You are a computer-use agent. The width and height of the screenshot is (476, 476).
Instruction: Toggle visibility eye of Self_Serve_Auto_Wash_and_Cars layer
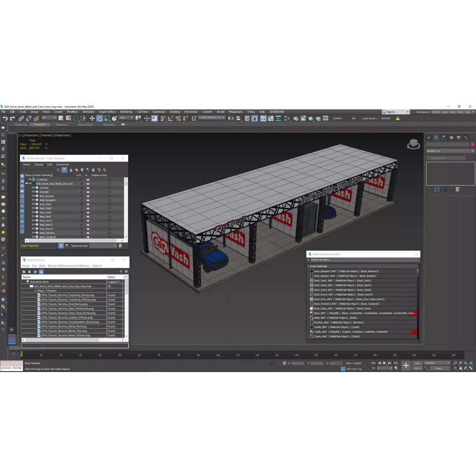30,184
